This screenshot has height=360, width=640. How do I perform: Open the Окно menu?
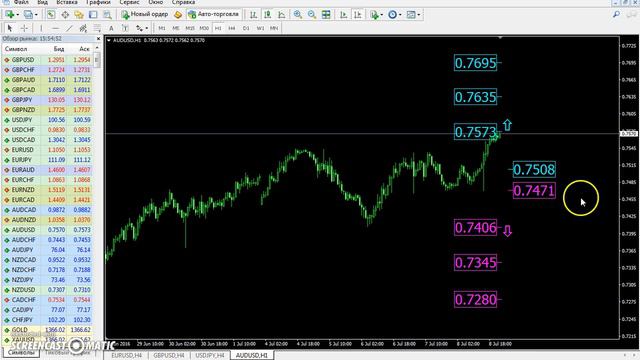coord(156,2)
